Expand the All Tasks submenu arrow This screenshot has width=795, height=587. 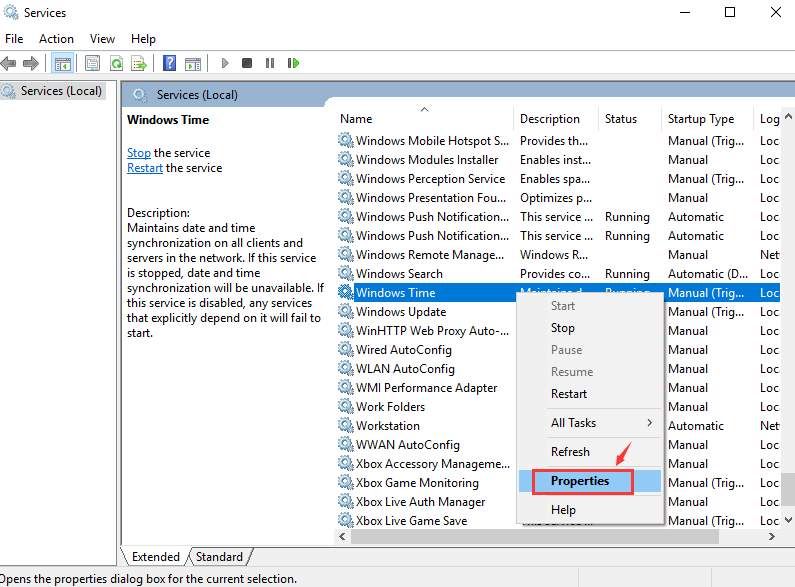pyautogui.click(x=649, y=423)
